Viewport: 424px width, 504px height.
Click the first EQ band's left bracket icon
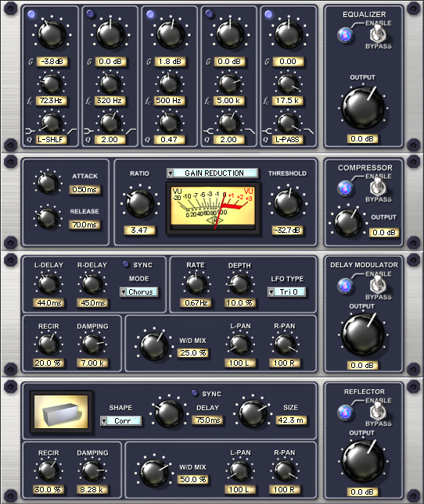(x=31, y=131)
